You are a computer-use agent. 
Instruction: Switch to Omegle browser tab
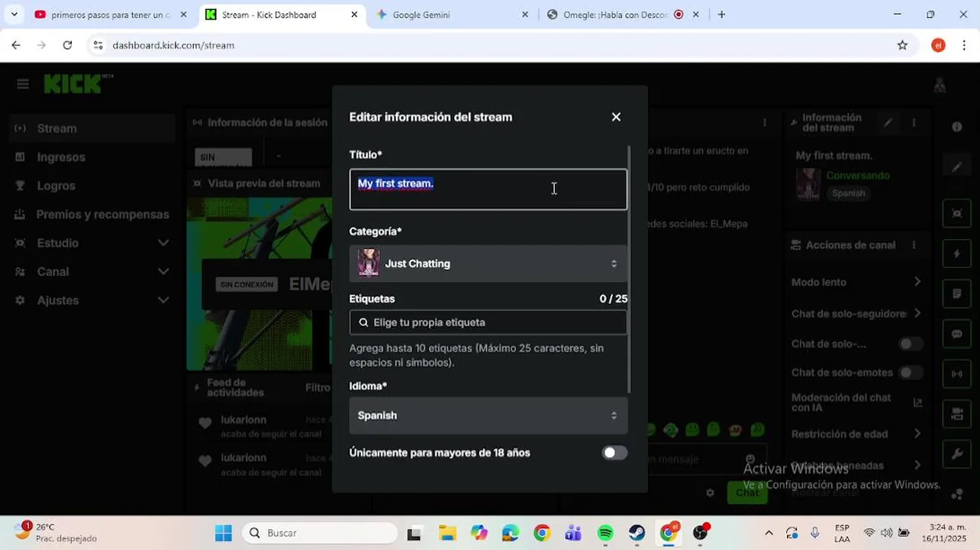[x=623, y=15]
